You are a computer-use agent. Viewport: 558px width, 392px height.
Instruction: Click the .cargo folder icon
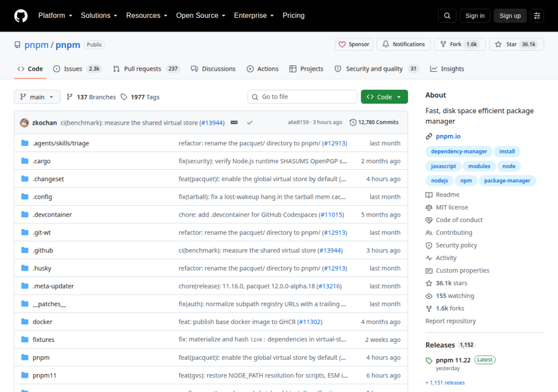(x=25, y=161)
